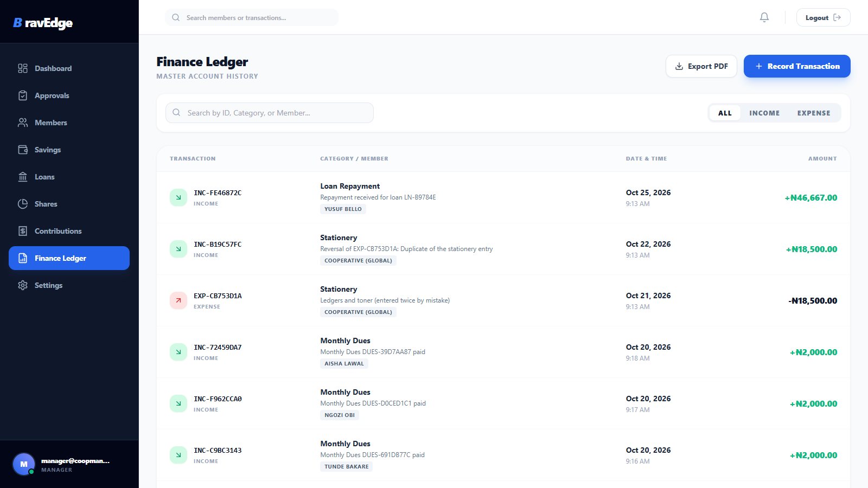Open the Loans section

click(69, 177)
